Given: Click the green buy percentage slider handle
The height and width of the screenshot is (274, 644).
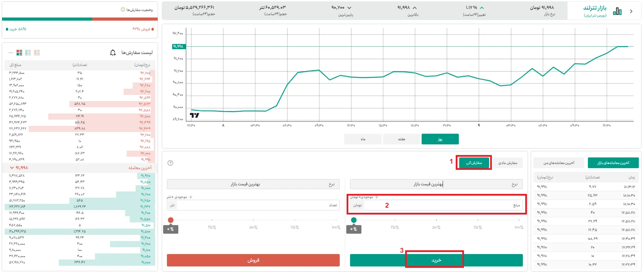Looking at the screenshot, I should [353, 220].
